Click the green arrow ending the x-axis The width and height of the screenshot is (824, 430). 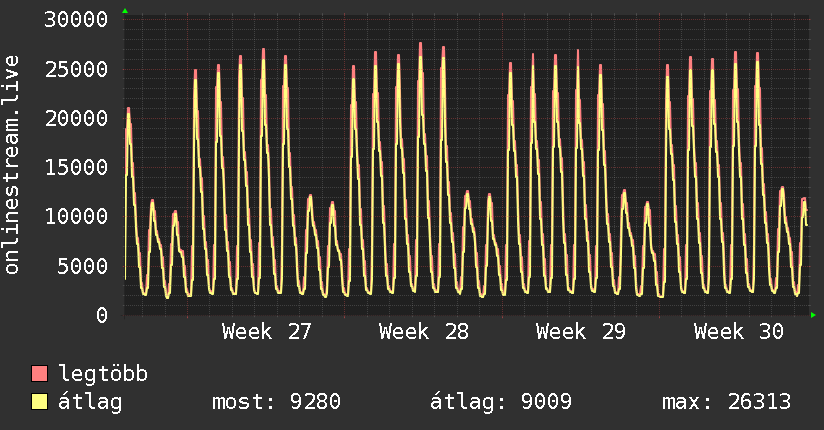click(813, 315)
